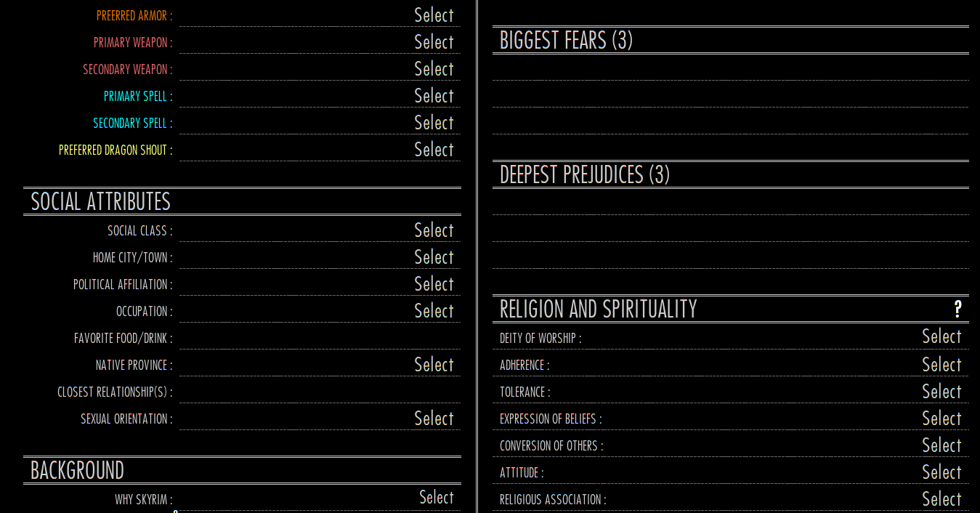The image size is (980, 513).
Task: Open the Social Class Select dropdown
Action: click(x=434, y=230)
